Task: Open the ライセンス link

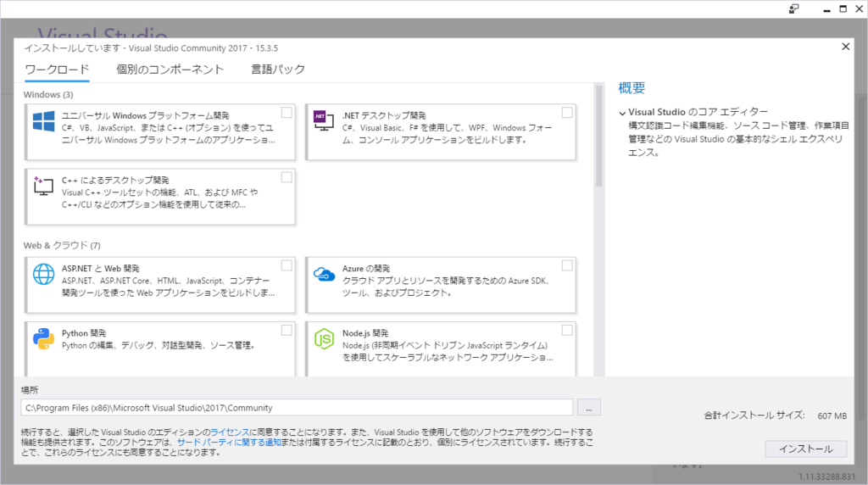Action: click(230, 432)
